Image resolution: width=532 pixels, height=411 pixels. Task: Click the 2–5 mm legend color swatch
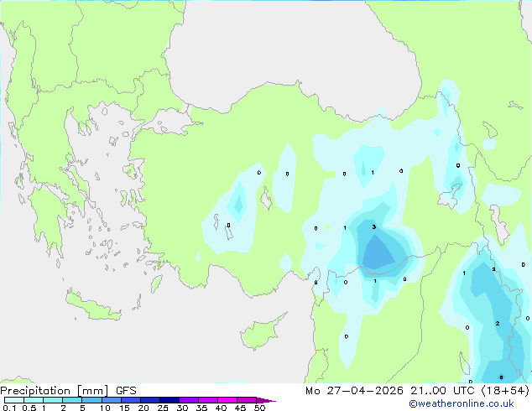pyautogui.click(x=72, y=400)
